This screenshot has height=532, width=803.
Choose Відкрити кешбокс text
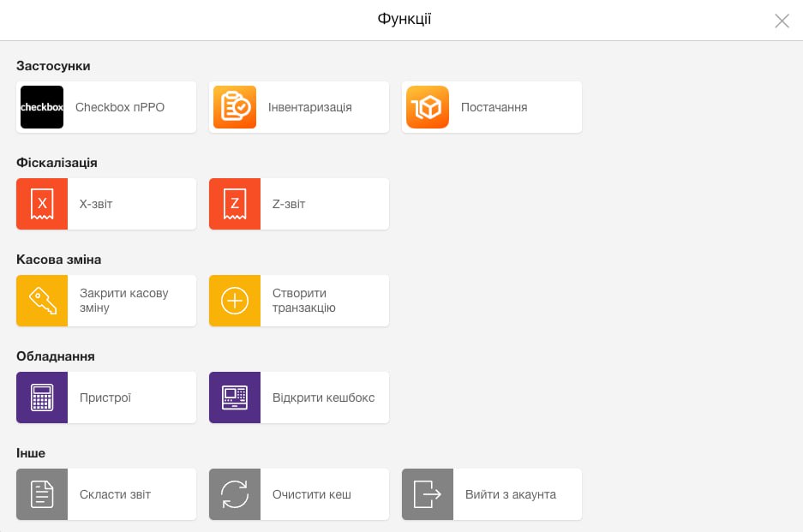point(324,398)
